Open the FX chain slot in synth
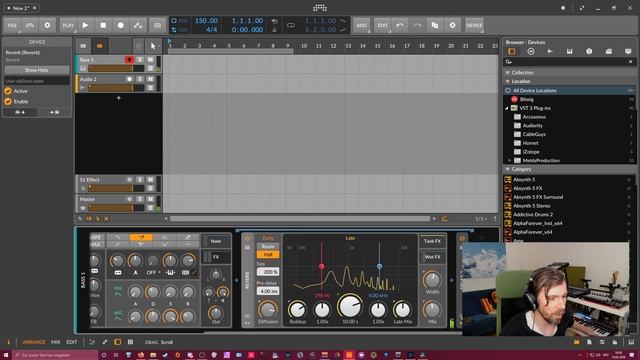This screenshot has width=640, height=360. pyautogui.click(x=216, y=257)
